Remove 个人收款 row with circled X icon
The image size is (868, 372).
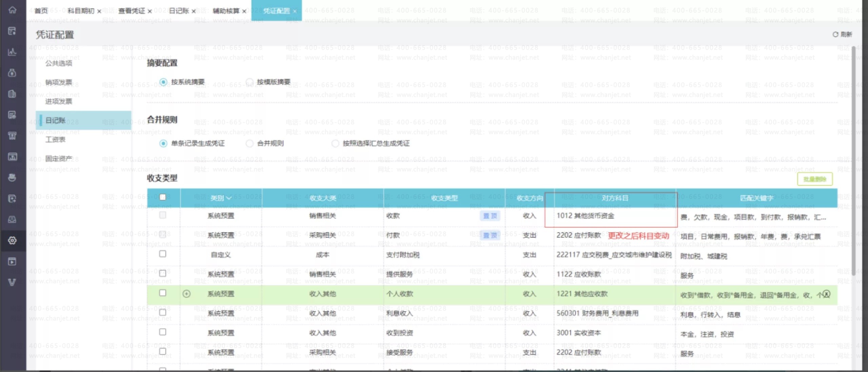[827, 294]
